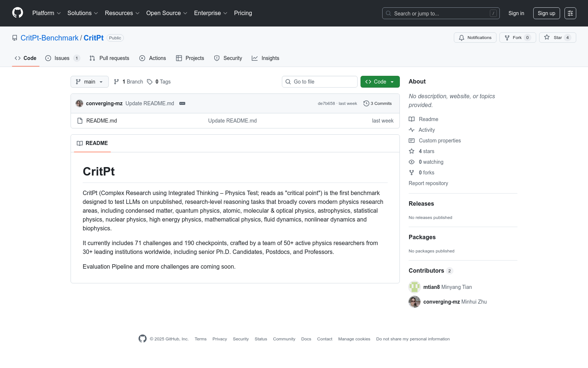View the 0 Tags link
The width and height of the screenshot is (588, 368).
[159, 82]
